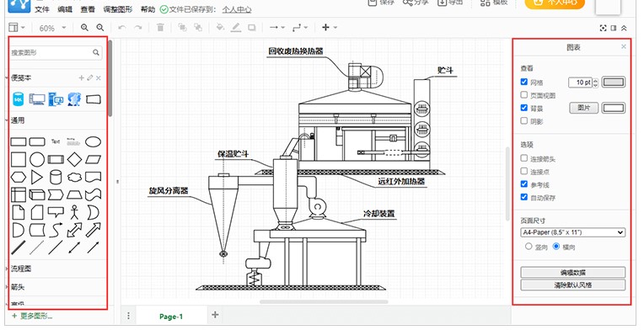The height and width of the screenshot is (330, 644).
Task: Click the 图片 background image button
Action: (x=583, y=108)
